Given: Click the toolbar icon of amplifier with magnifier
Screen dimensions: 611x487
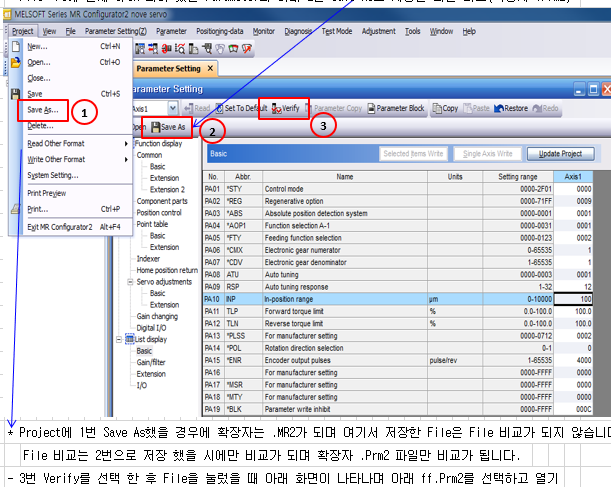Looking at the screenshot, I should coord(207,49).
